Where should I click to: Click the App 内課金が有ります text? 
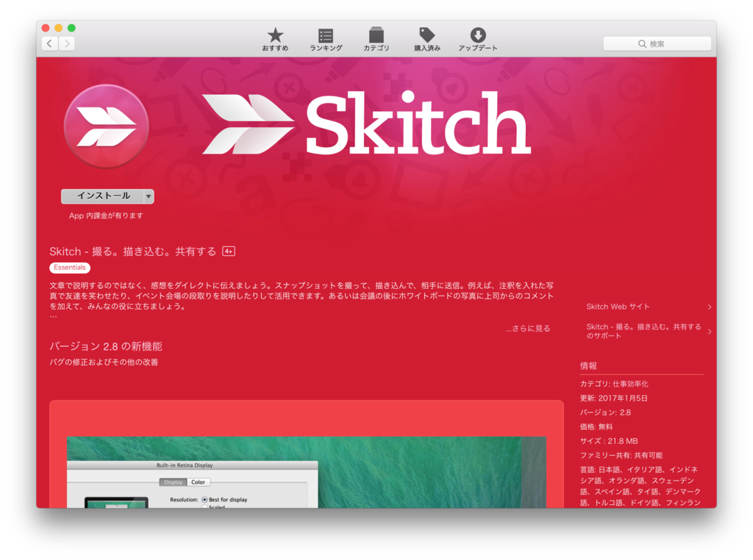click(106, 215)
